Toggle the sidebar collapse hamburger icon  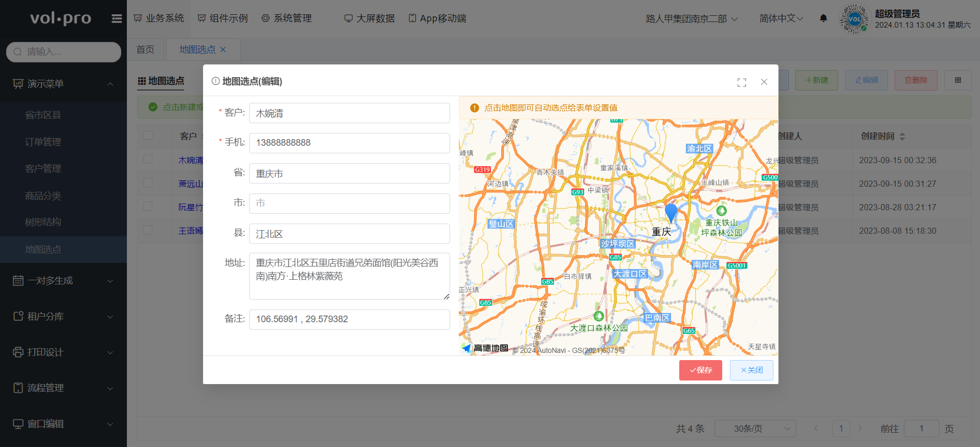(x=117, y=19)
